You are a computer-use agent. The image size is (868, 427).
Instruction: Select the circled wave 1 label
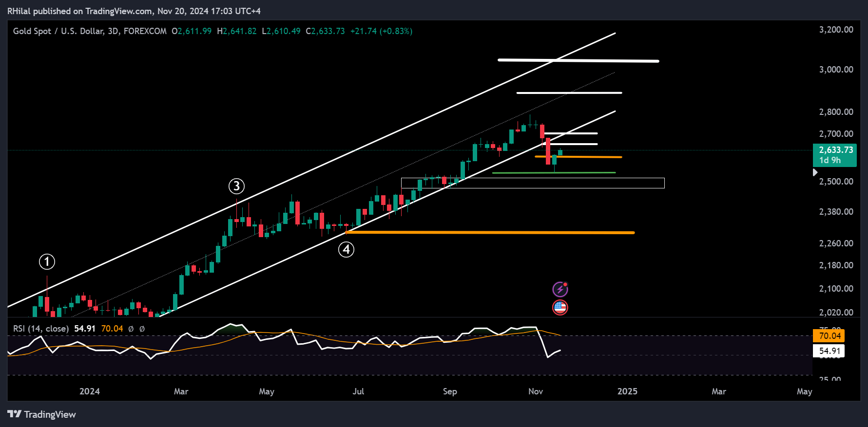pos(47,262)
